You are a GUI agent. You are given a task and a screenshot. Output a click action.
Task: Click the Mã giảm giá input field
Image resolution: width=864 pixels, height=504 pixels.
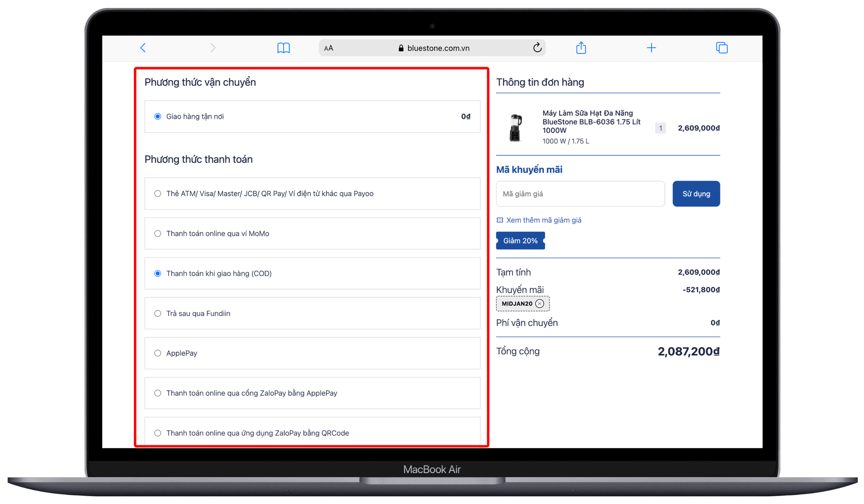click(x=580, y=194)
